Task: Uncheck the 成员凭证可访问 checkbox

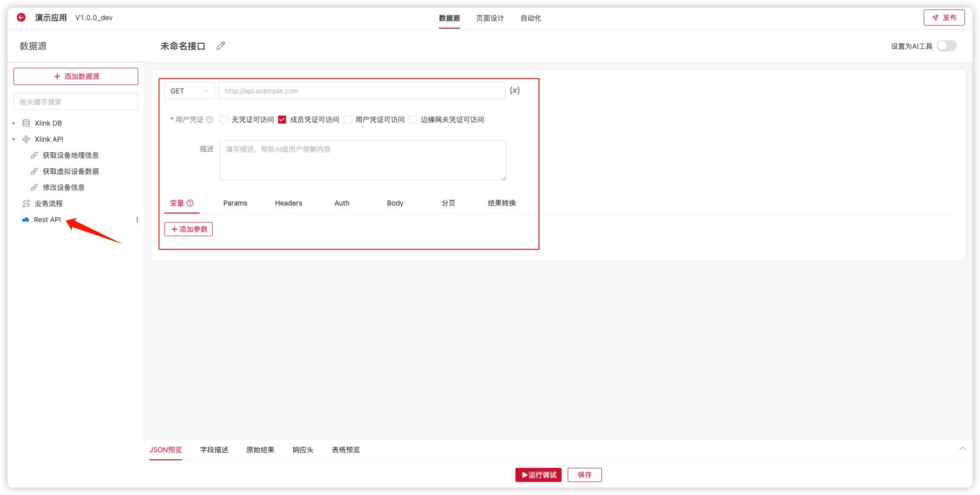Action: click(282, 120)
